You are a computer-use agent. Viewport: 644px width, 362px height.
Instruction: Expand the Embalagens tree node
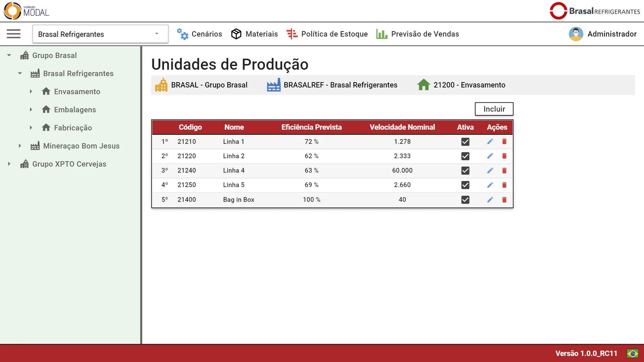pos(31,110)
